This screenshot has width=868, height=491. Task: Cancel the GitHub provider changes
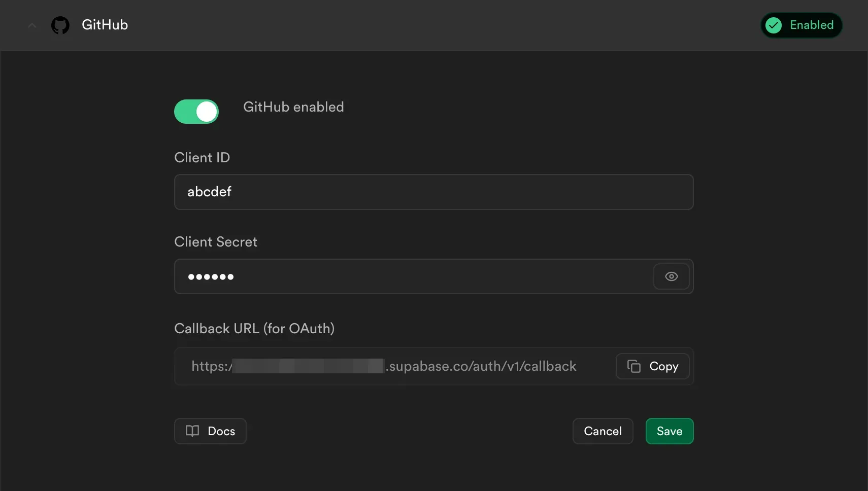click(x=603, y=431)
